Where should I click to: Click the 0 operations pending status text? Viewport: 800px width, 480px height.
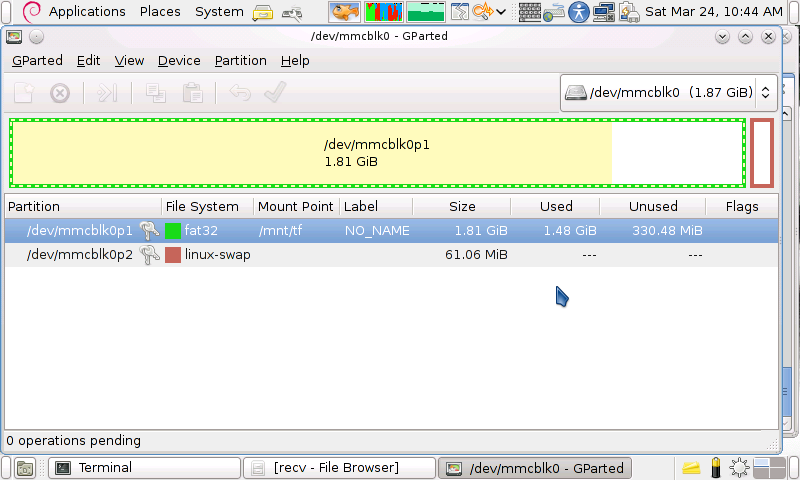pos(73,441)
